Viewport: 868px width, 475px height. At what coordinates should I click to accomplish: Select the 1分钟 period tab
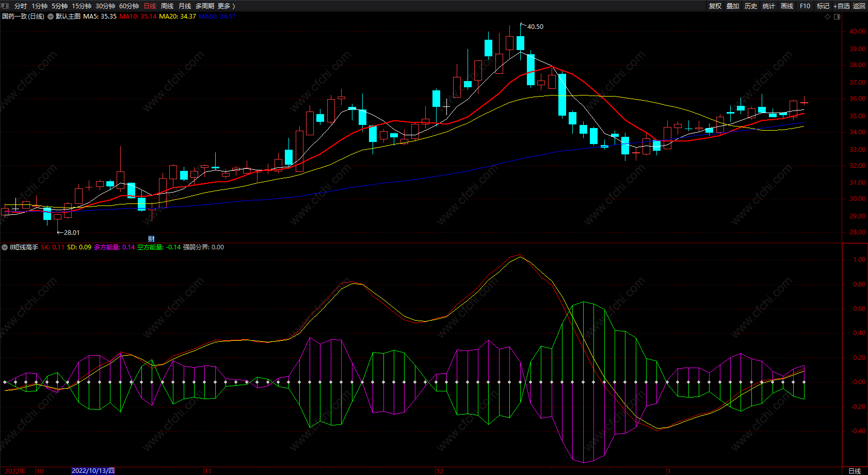point(39,6)
